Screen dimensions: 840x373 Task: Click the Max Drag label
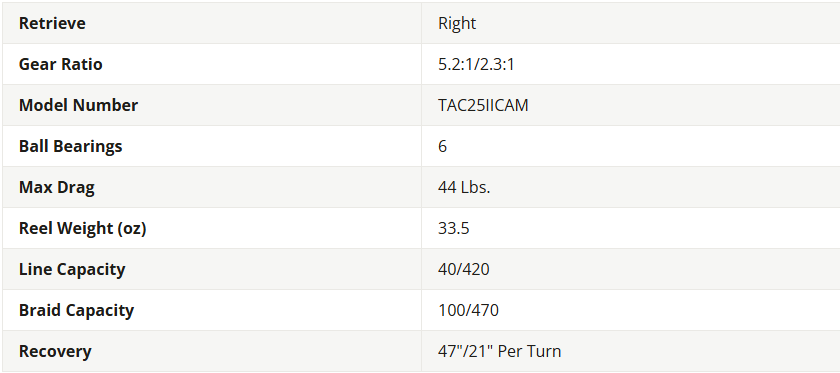coord(57,187)
